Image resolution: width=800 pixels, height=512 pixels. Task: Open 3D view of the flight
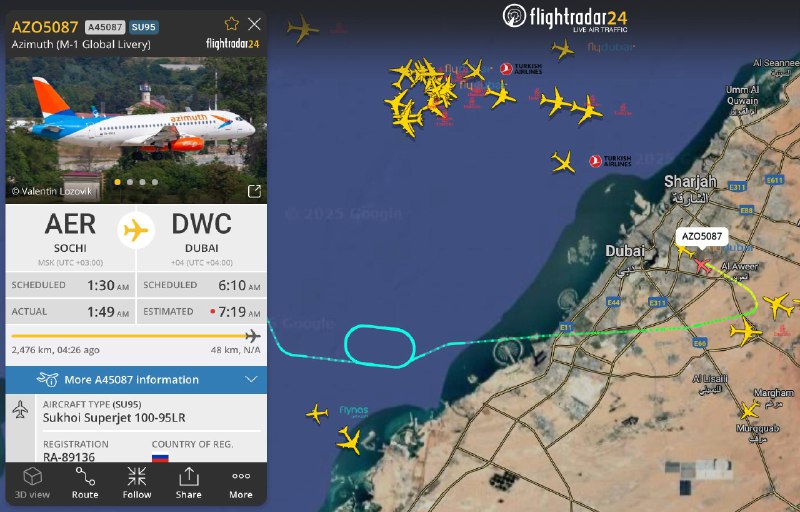click(32, 483)
